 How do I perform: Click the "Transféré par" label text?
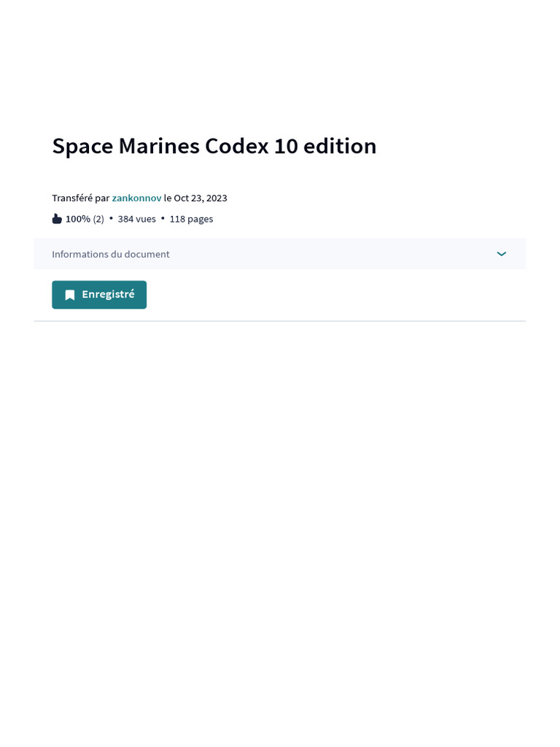coord(80,198)
